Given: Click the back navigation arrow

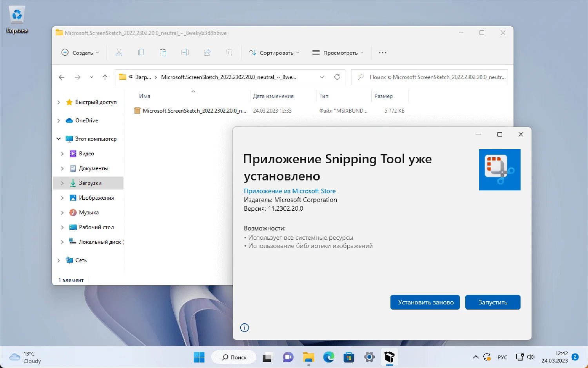Looking at the screenshot, I should (x=62, y=77).
